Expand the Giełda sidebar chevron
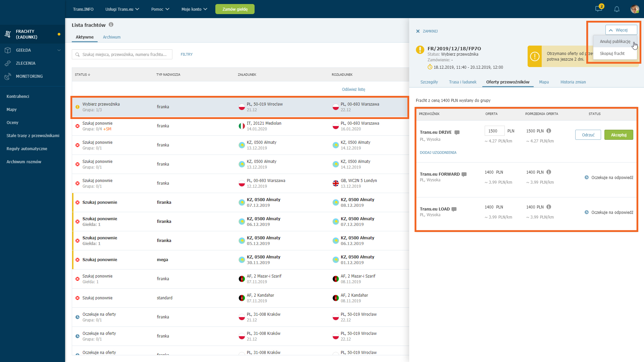 pyautogui.click(x=59, y=50)
